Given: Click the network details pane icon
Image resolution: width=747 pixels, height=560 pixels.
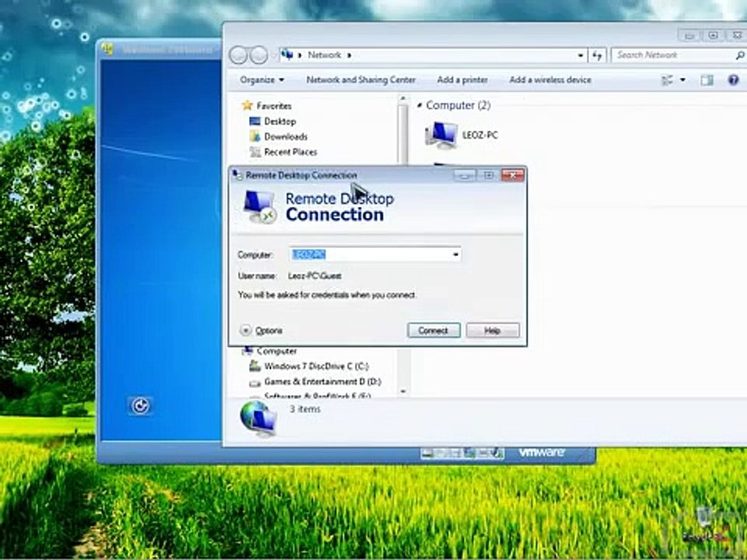Looking at the screenshot, I should pos(258,418).
